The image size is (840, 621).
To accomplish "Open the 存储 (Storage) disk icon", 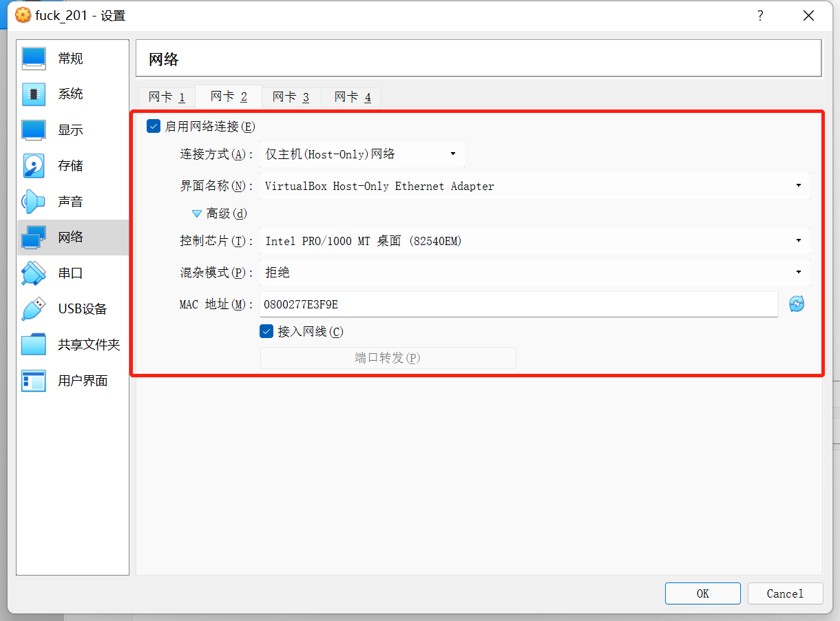I will pos(34,166).
